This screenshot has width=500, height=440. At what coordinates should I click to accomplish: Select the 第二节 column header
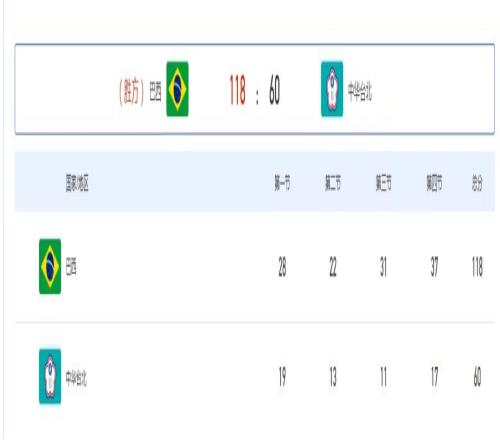pyautogui.click(x=333, y=183)
